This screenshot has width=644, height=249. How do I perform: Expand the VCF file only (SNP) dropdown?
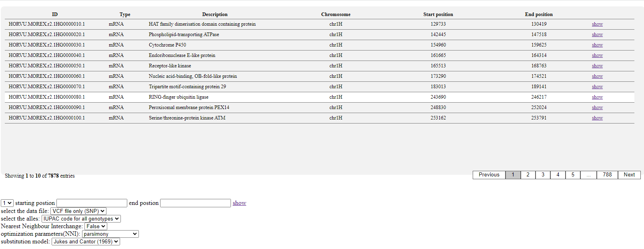[x=78, y=211]
